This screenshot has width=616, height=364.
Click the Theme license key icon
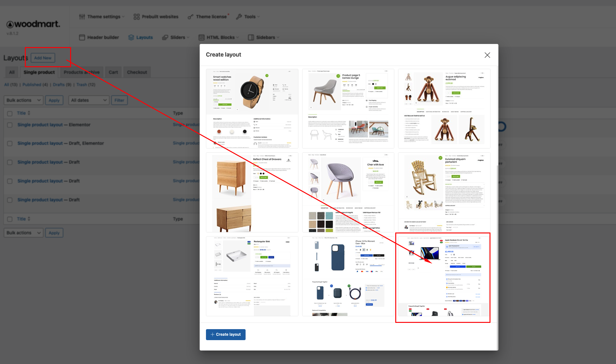point(190,17)
